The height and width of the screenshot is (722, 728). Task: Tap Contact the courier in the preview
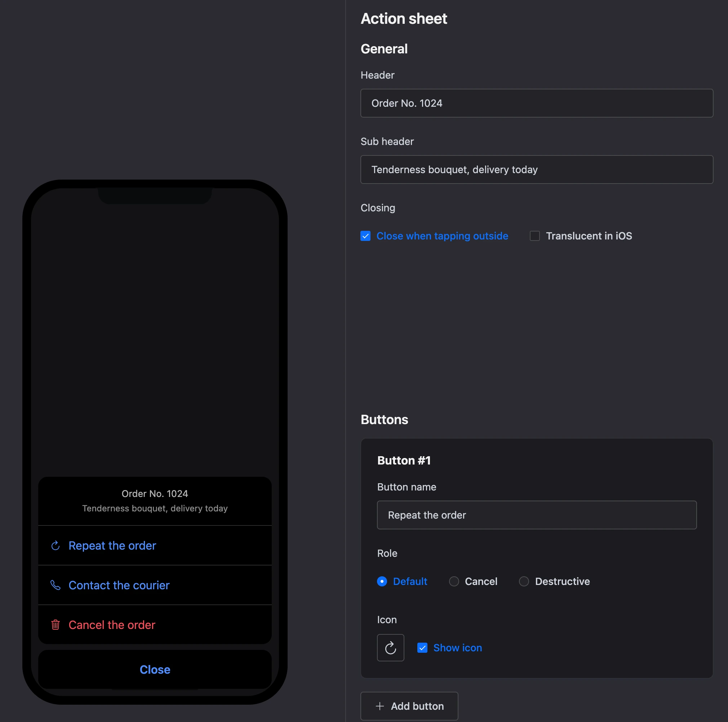coord(155,585)
